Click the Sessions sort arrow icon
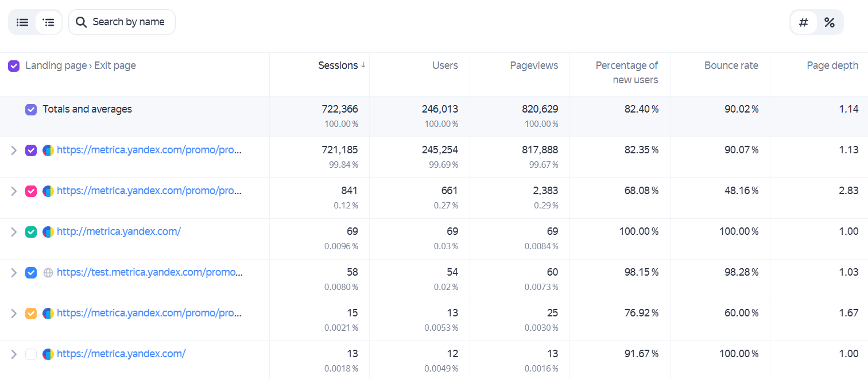 click(363, 65)
